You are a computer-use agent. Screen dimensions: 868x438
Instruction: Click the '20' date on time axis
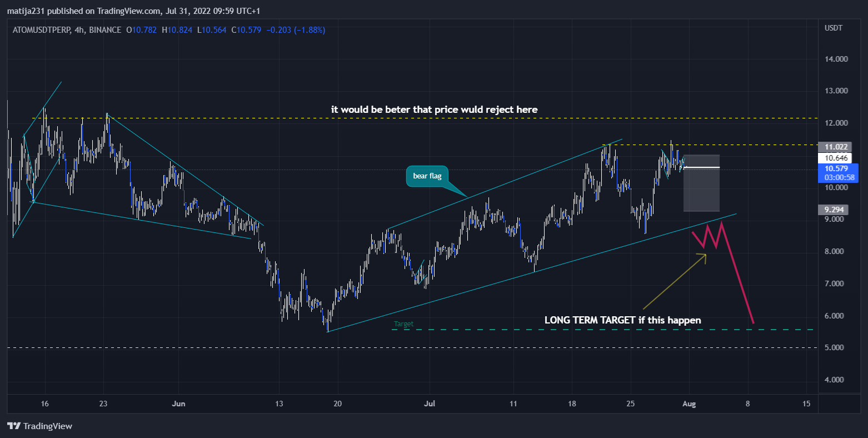coord(337,404)
